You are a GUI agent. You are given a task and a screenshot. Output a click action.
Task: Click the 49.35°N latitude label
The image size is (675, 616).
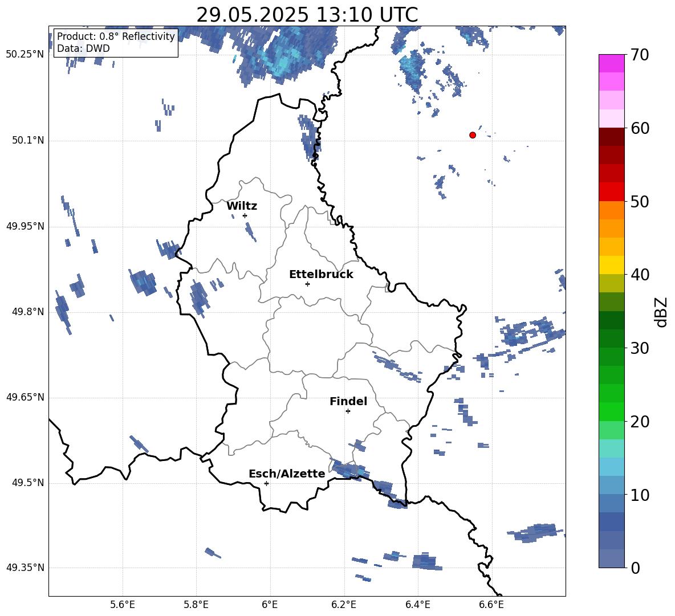click(x=25, y=568)
